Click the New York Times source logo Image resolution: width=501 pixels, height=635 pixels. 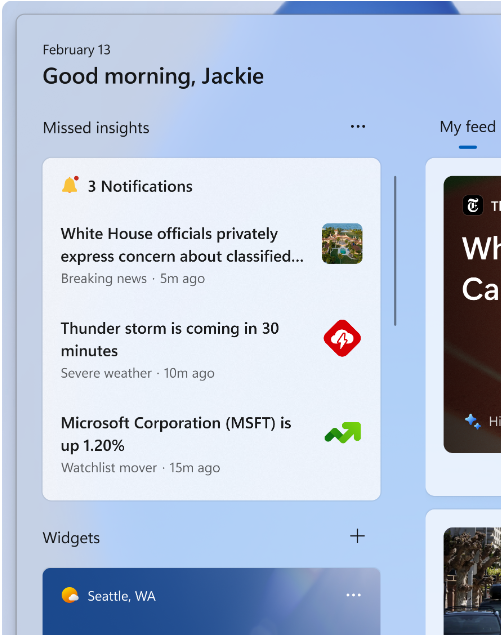473,205
